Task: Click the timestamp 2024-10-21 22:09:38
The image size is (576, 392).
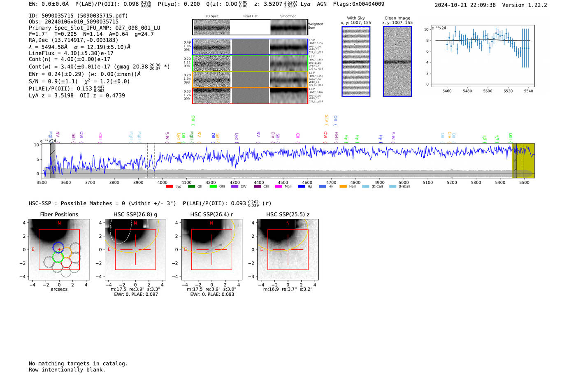Action: point(465,5)
